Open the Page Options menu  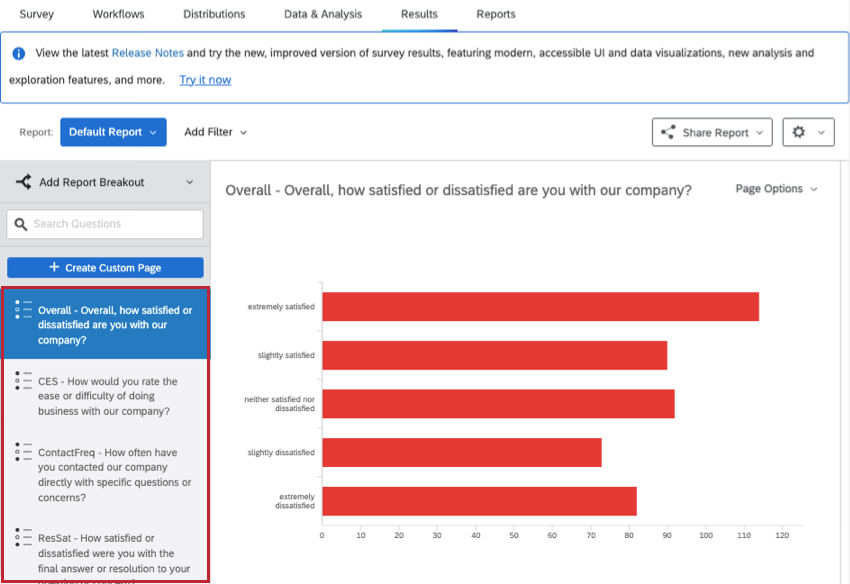776,189
